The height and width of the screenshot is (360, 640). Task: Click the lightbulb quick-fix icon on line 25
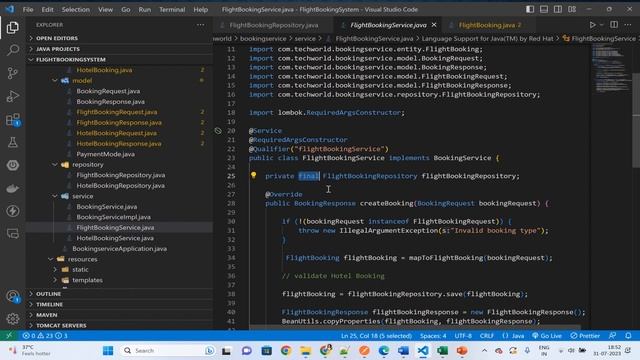(x=253, y=176)
